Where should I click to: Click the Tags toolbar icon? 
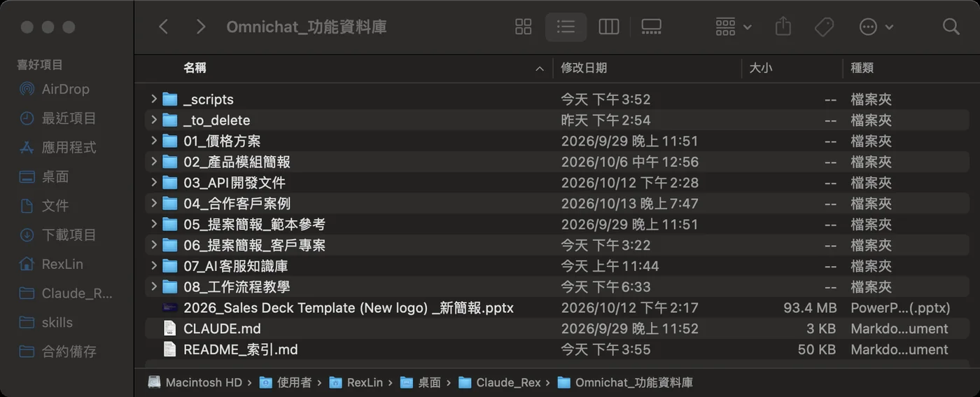click(x=824, y=27)
